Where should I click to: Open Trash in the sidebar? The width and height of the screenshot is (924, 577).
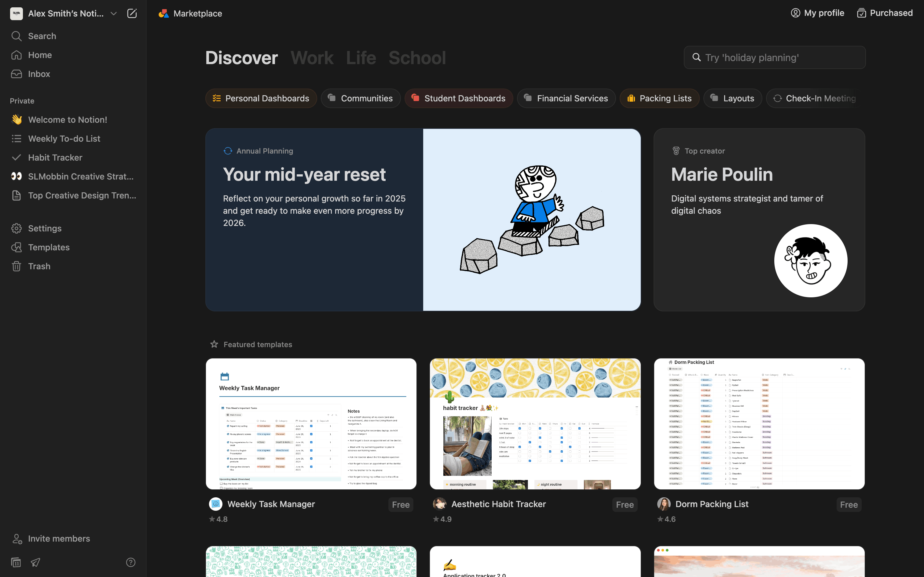pyautogui.click(x=39, y=266)
